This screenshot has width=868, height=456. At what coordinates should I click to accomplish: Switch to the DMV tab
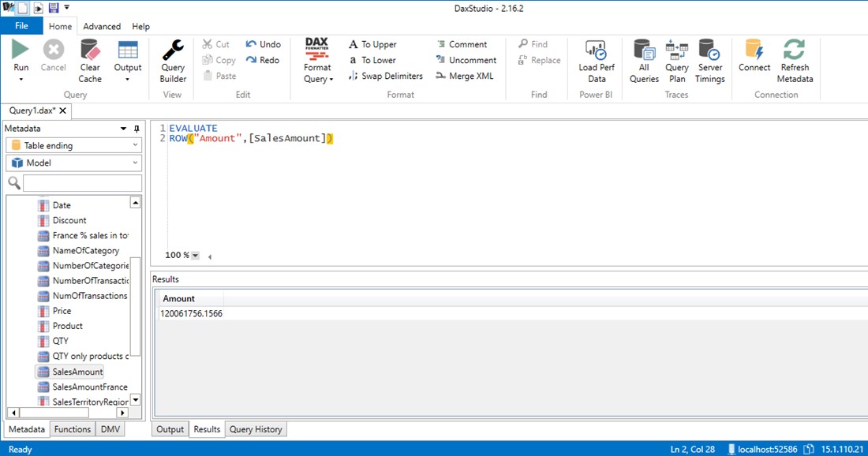click(110, 429)
